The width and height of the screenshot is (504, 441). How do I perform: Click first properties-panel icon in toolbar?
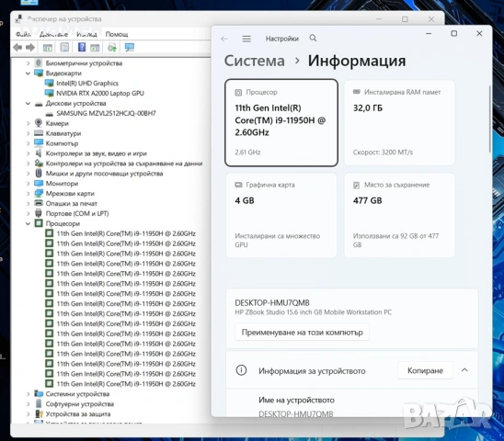48,48
